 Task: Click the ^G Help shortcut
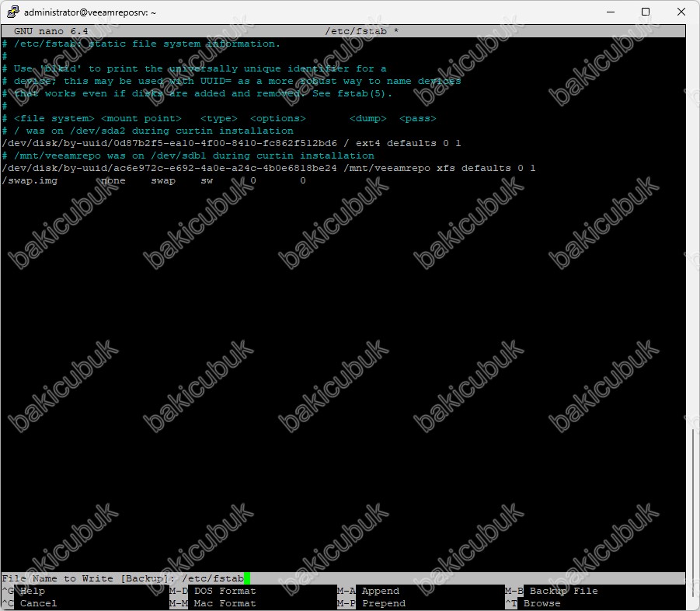point(23,591)
